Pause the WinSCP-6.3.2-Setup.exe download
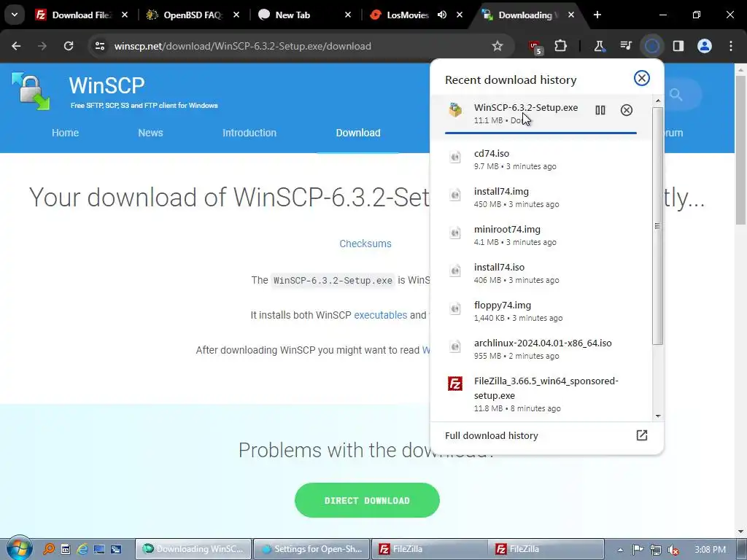Viewport: 747px width, 560px height. tap(600, 111)
